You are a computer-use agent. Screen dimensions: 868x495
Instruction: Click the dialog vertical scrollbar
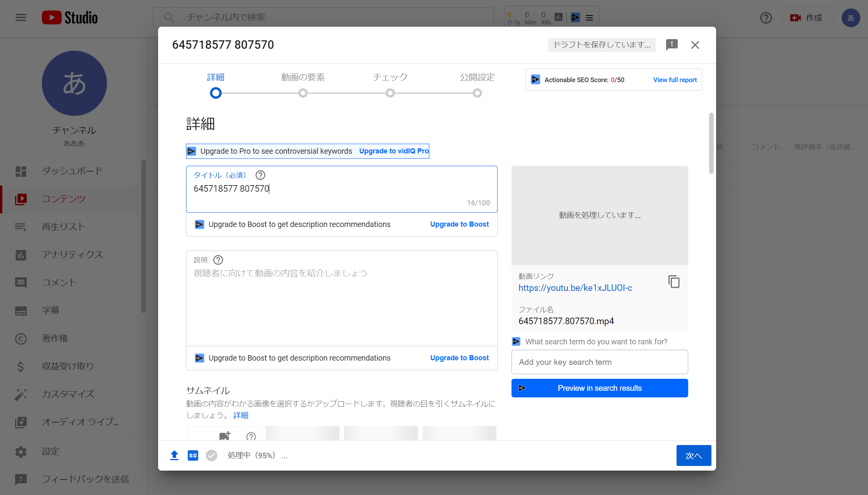(711, 143)
